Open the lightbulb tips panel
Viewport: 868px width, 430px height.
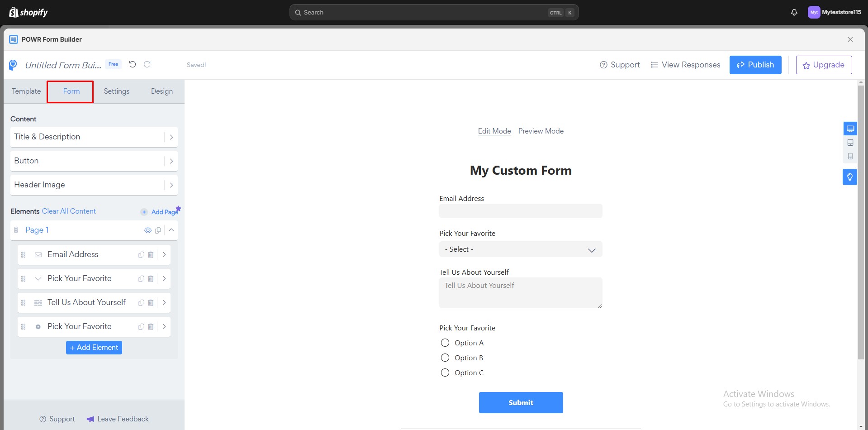pyautogui.click(x=850, y=177)
